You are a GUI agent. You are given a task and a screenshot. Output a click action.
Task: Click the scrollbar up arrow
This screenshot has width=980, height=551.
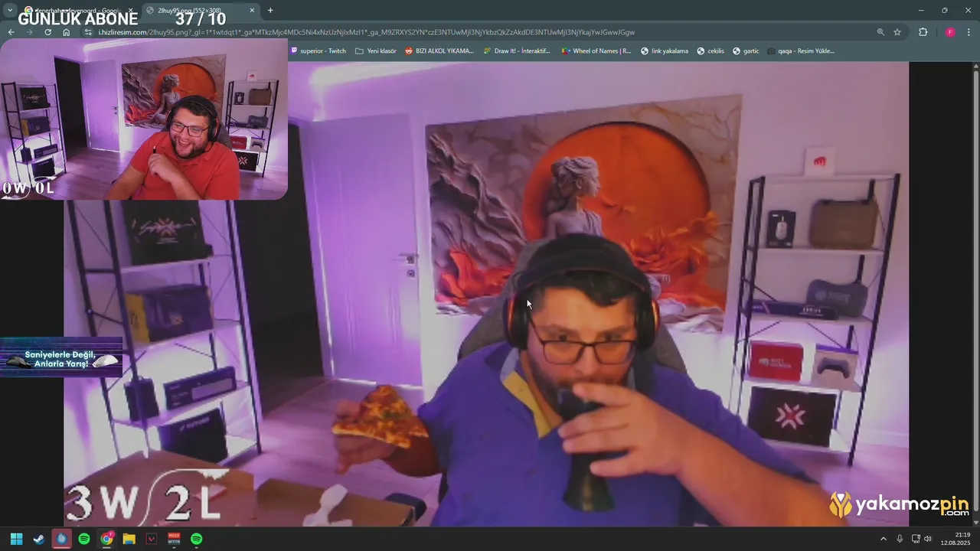coord(975,66)
